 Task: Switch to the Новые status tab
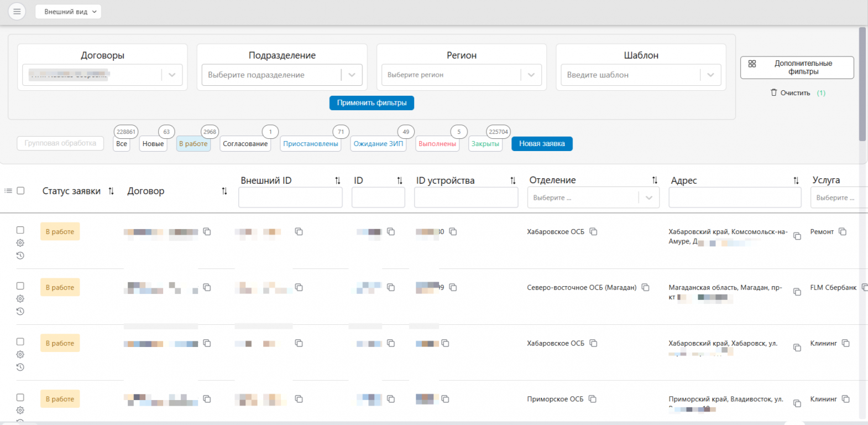[x=153, y=144]
